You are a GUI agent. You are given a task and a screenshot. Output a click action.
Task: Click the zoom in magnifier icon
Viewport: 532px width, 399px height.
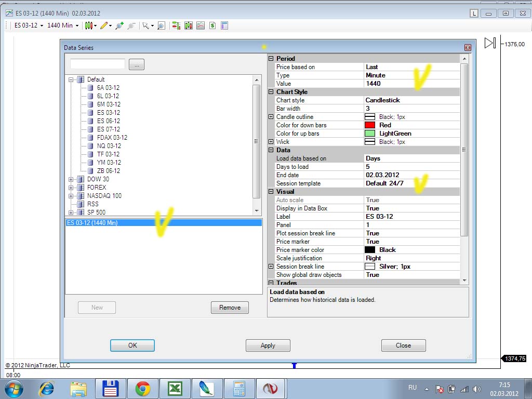coord(119,25)
